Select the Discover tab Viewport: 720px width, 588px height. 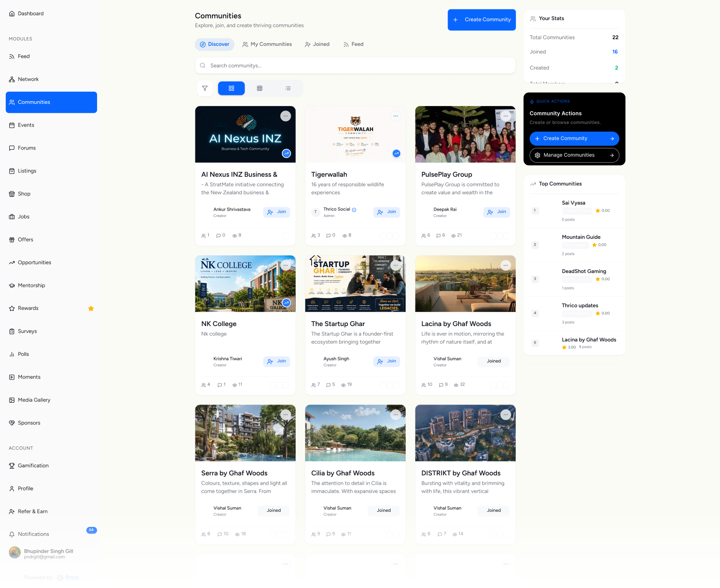(x=215, y=44)
